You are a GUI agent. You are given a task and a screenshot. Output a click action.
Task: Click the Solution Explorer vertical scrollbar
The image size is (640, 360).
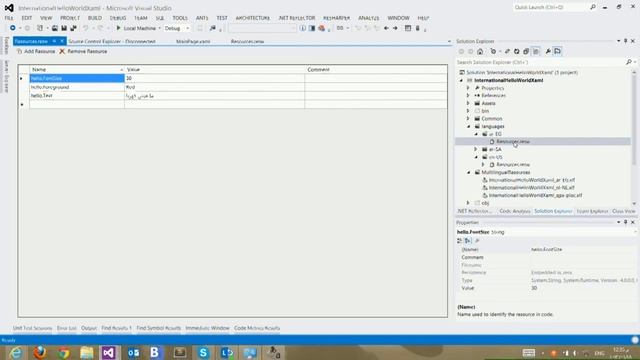tap(634, 138)
